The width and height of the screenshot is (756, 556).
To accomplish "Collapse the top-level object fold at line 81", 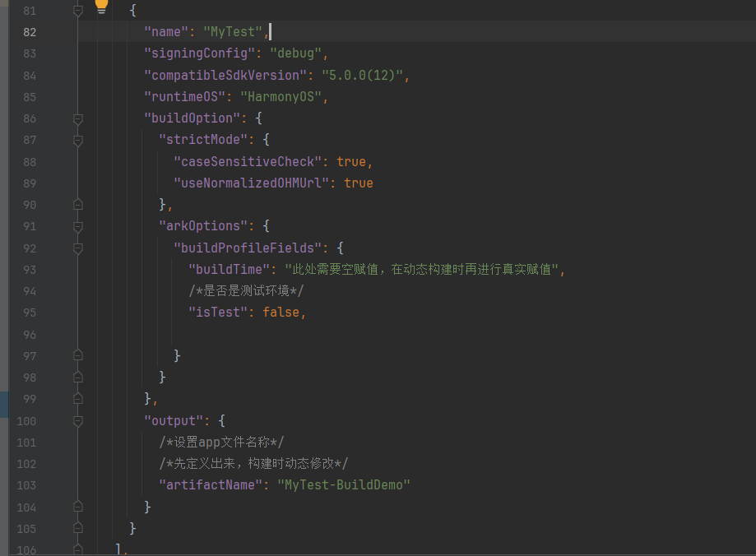I will pyautogui.click(x=78, y=10).
